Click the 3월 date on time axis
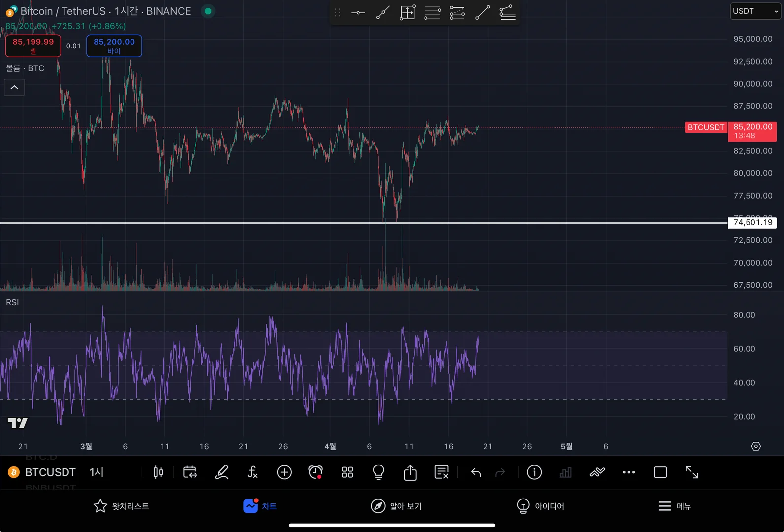This screenshot has width=784, height=532. click(x=86, y=446)
